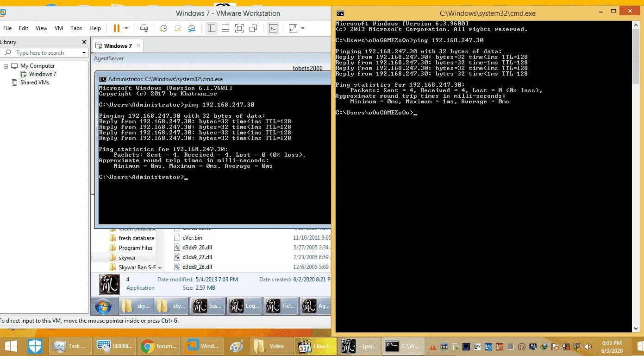644x356 pixels.
Task: Click the Log... guest taskbar button
Action: 244,306
